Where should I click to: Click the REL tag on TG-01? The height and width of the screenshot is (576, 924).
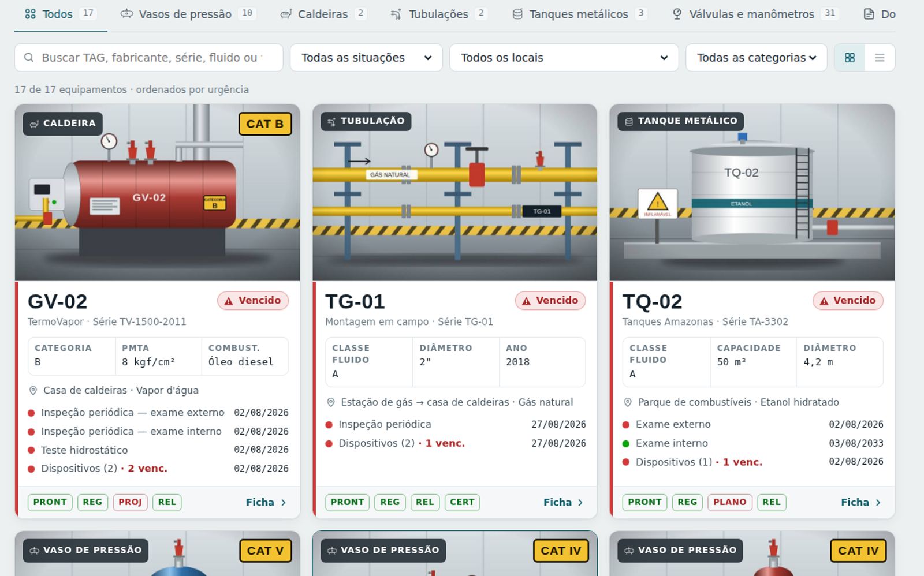[425, 503]
